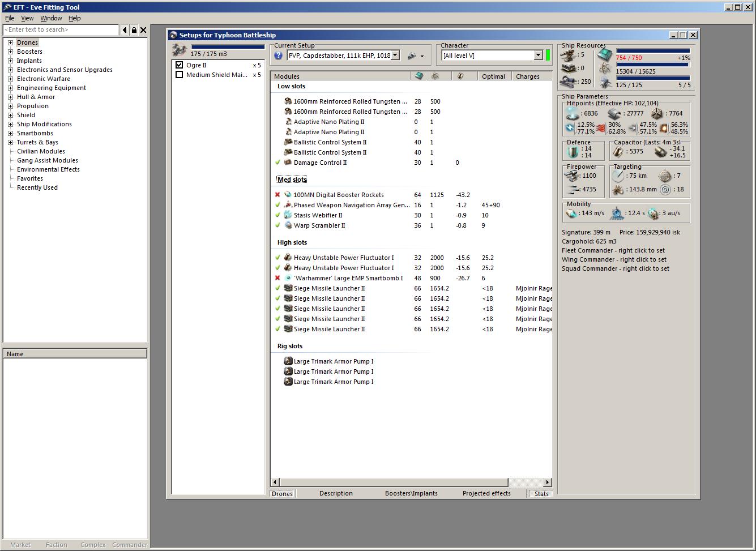
Task: Expand the Turrets & Bays category
Action: (10, 142)
